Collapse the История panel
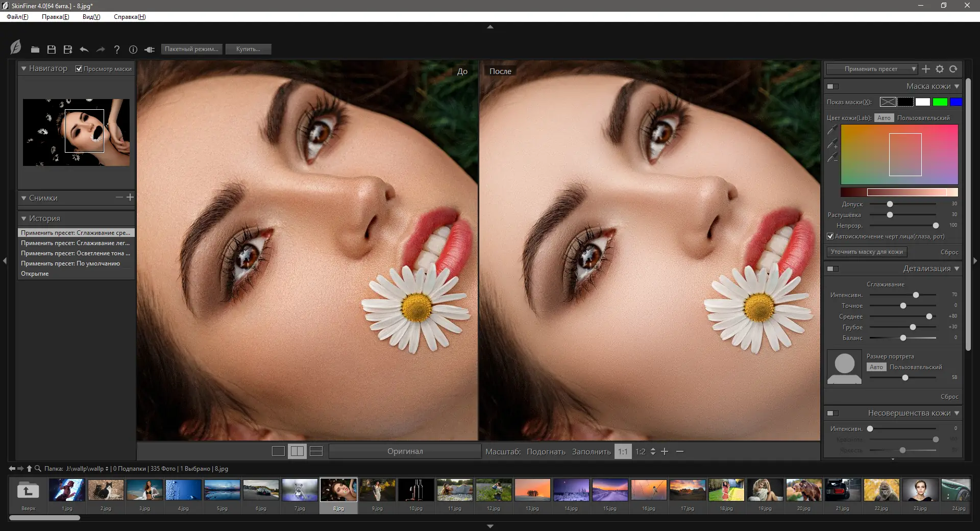This screenshot has height=531, width=980. 23,219
